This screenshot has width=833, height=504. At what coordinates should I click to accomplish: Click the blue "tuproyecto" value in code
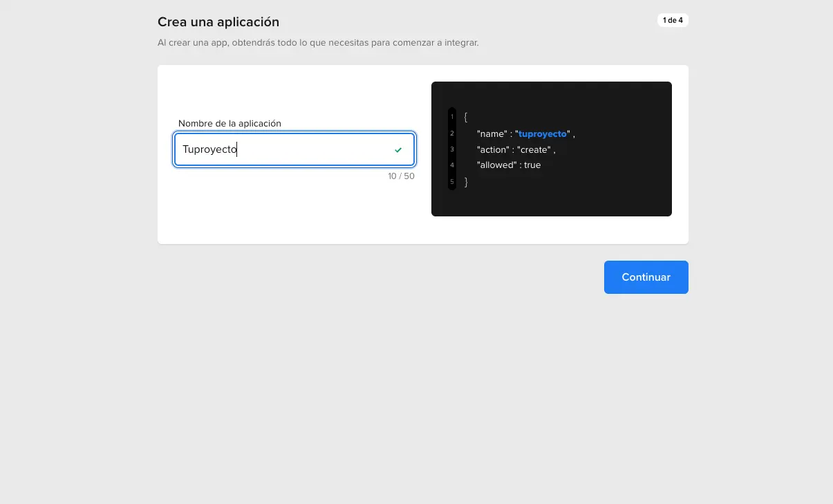[x=543, y=134]
